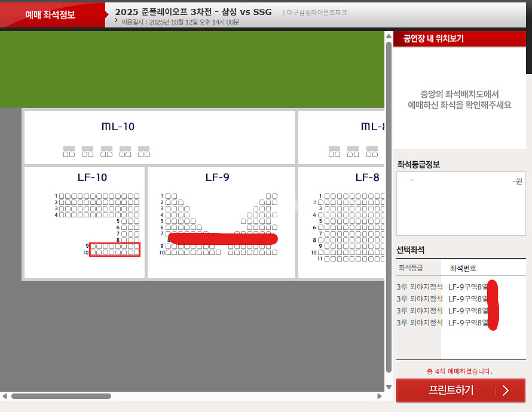Click the LF-9 section label
Screen dimensions: 532x412
[217, 177]
